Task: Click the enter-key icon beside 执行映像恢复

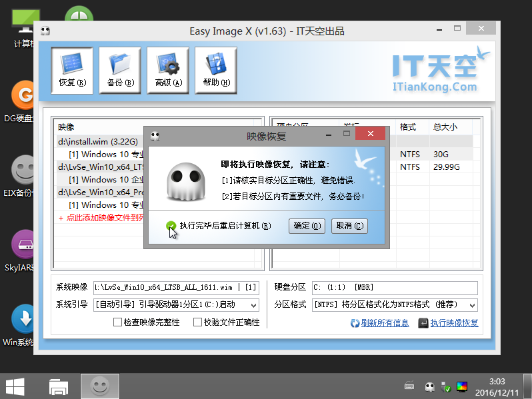Action: coord(423,324)
